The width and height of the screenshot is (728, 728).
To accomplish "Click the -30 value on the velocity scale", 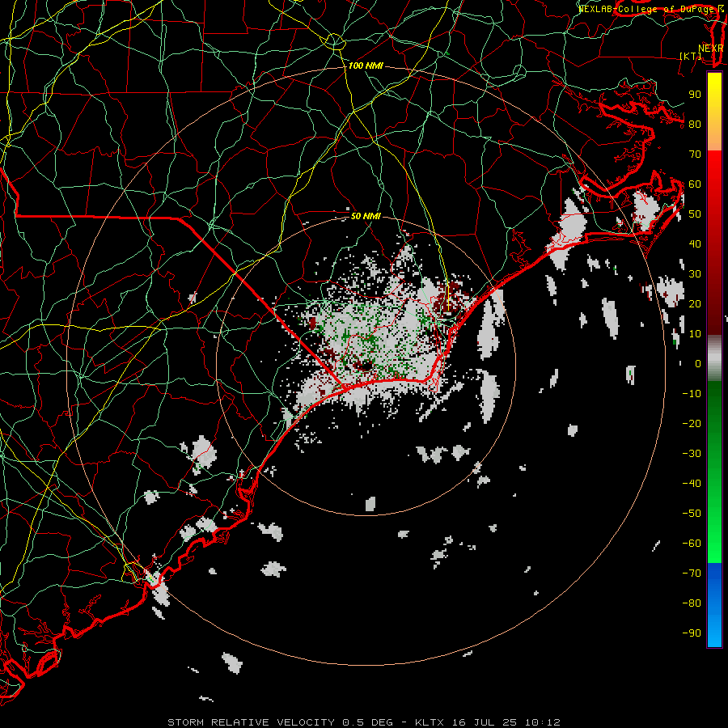I will point(692,454).
